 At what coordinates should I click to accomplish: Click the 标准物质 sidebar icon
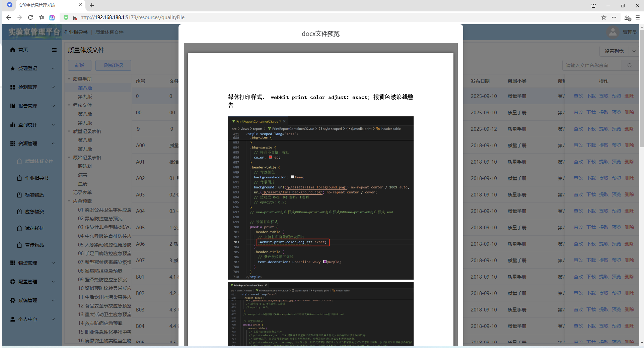19,194
